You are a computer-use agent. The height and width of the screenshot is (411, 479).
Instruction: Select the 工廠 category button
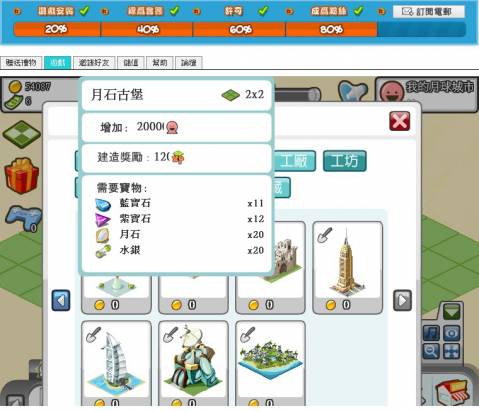tap(295, 161)
